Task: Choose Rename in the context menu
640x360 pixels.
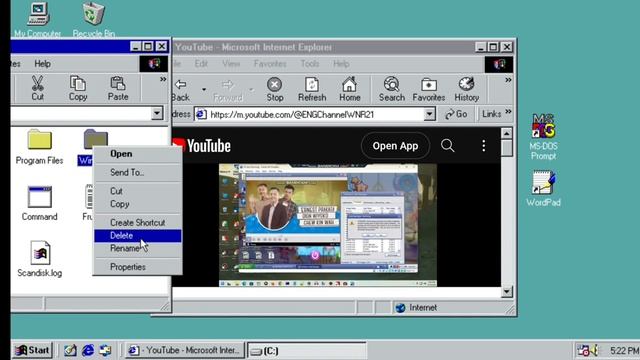Action: [137, 248]
